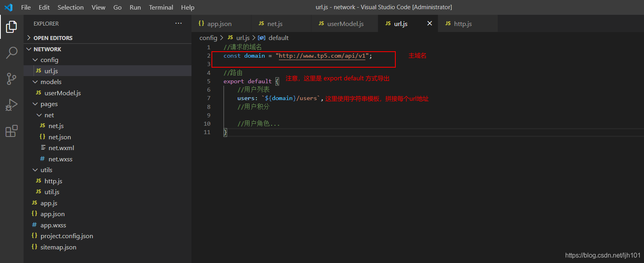Open the Selection menu
This screenshot has width=644, height=263.
tap(71, 7)
